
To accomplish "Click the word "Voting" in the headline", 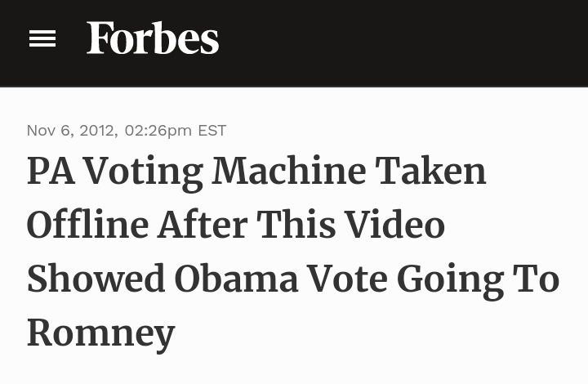I will [x=143, y=172].
